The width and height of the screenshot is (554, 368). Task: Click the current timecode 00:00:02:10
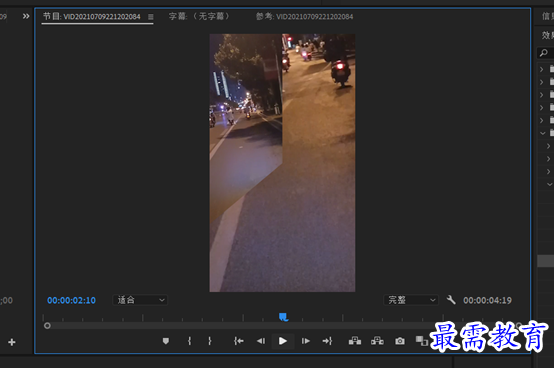click(71, 300)
